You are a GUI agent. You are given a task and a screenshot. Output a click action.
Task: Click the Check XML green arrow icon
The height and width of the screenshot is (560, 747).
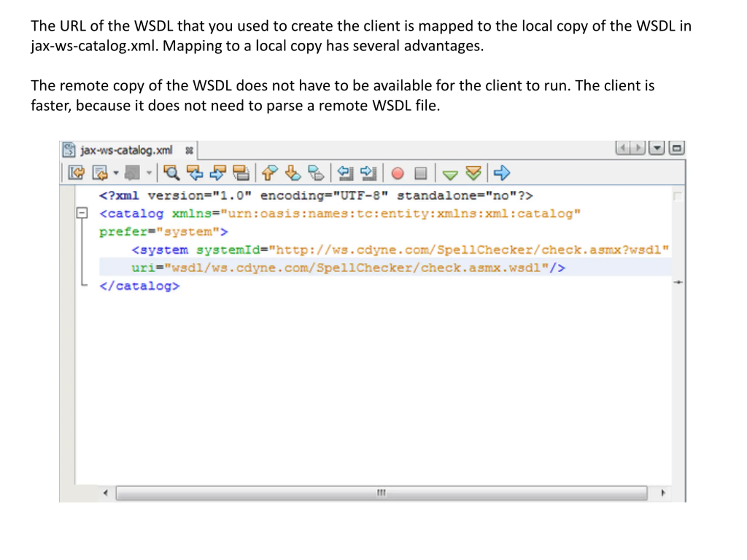pos(450,175)
